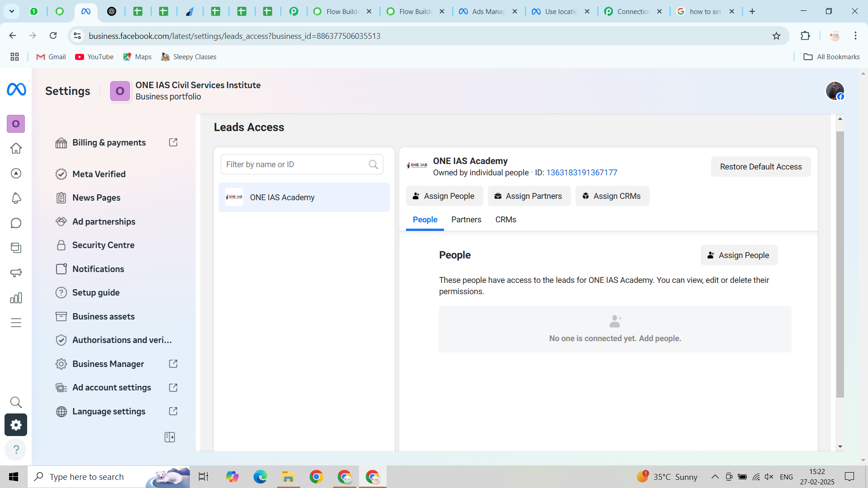868x488 pixels.
Task: Reload the page
Action: pos(53,36)
